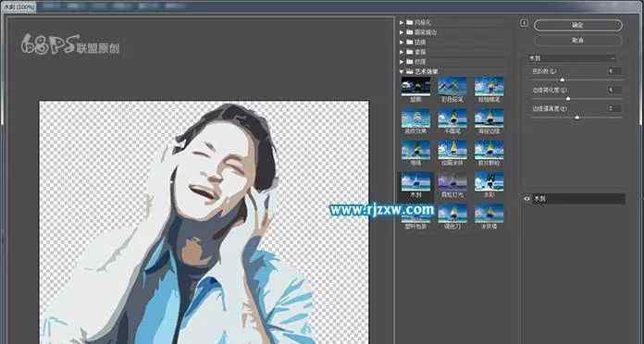Select the 调色刀 (Palette Knife) filter thumbnail
The height and width of the screenshot is (344, 644).
(x=452, y=214)
